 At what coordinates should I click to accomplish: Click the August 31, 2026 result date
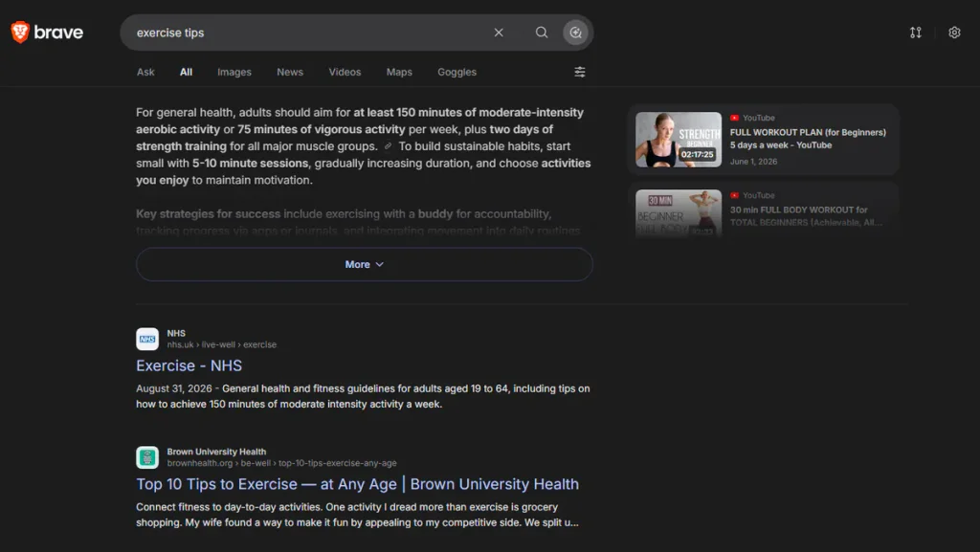click(x=174, y=388)
